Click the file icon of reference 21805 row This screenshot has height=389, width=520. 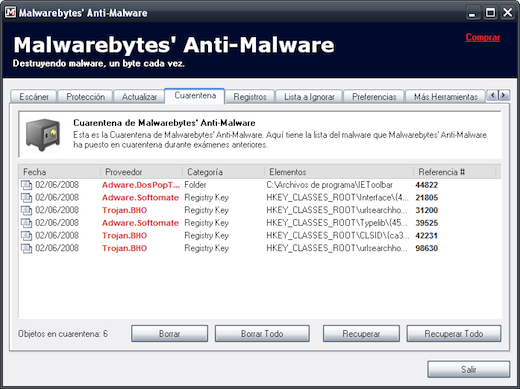click(x=26, y=197)
